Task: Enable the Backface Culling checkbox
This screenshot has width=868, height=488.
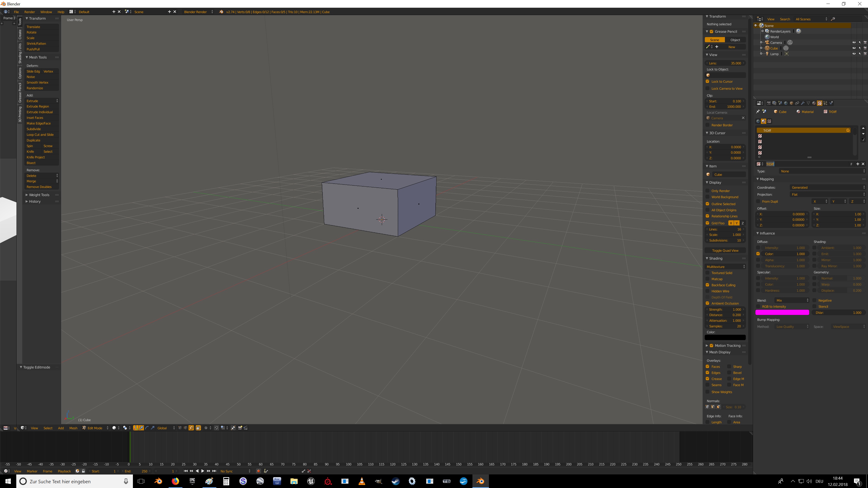Action: click(x=708, y=285)
